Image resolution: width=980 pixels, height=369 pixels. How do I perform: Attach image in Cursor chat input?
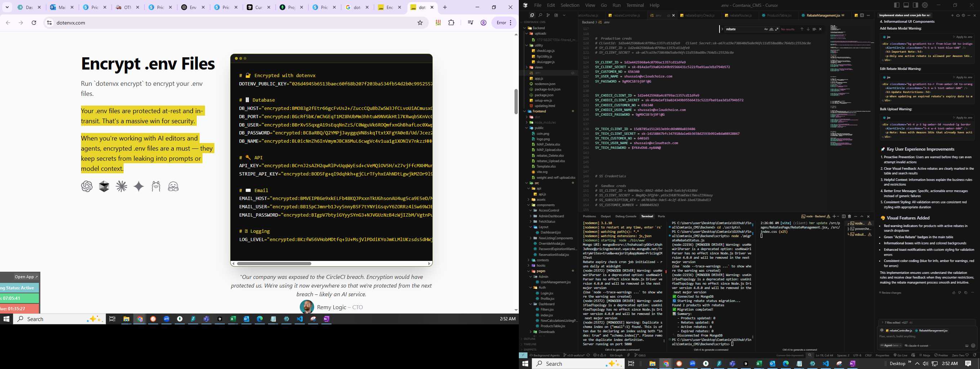967,346
